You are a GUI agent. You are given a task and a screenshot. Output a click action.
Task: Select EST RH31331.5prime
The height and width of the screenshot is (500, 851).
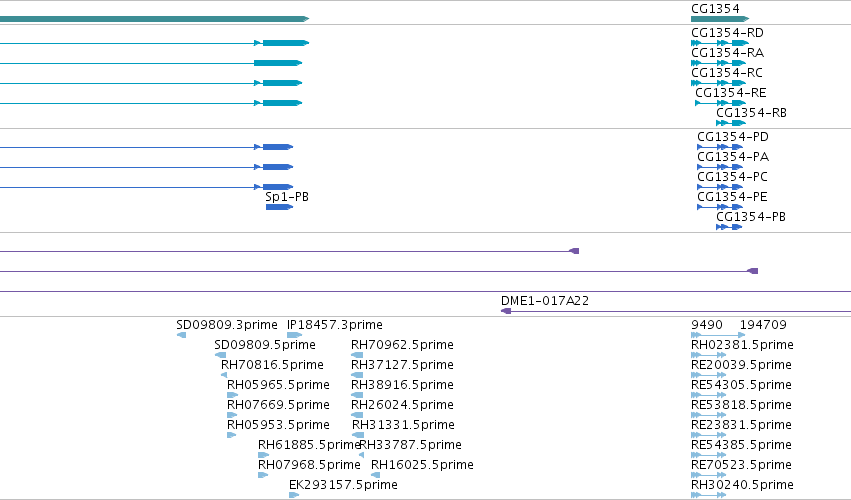(x=403, y=426)
